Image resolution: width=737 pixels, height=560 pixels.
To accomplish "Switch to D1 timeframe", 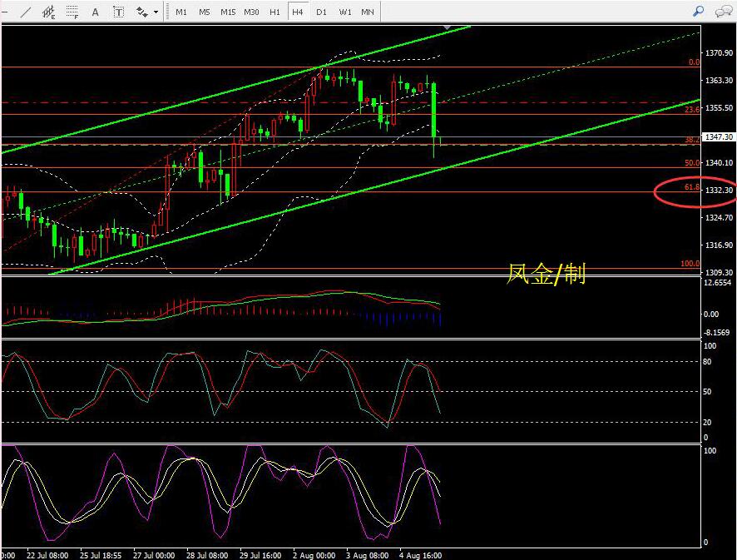I will [321, 12].
